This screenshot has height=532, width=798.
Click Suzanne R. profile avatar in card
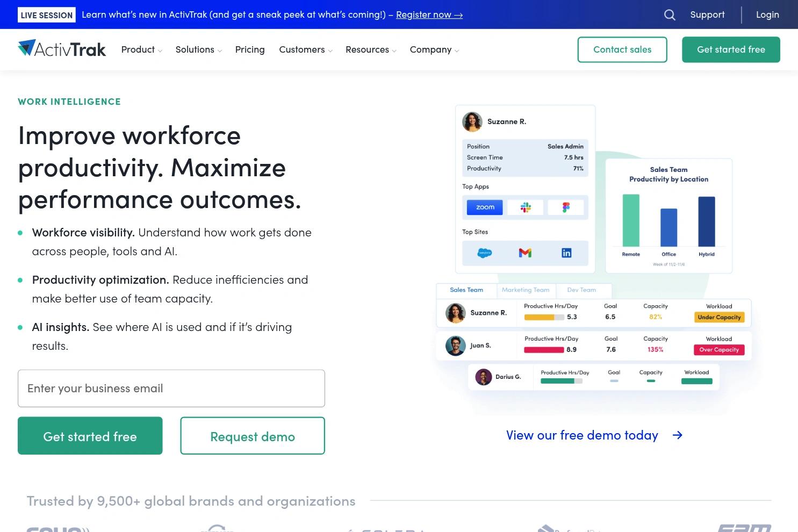[x=472, y=121]
